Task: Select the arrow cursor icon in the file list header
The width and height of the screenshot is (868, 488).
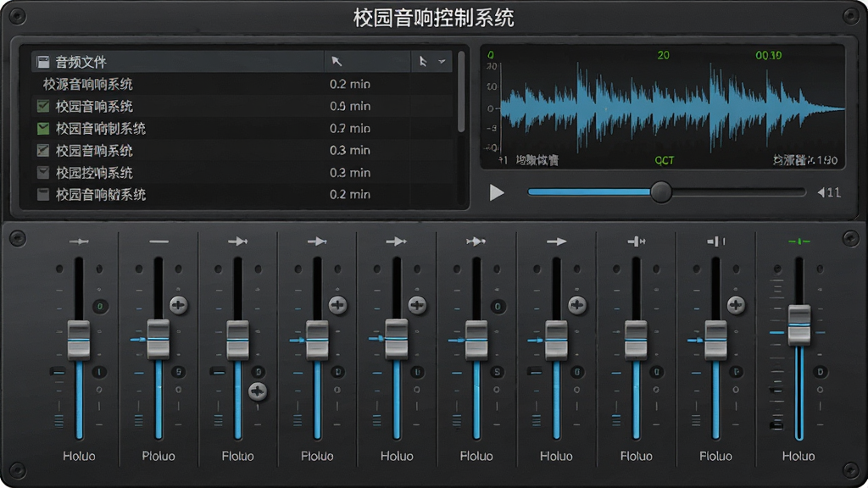Action: [337, 61]
